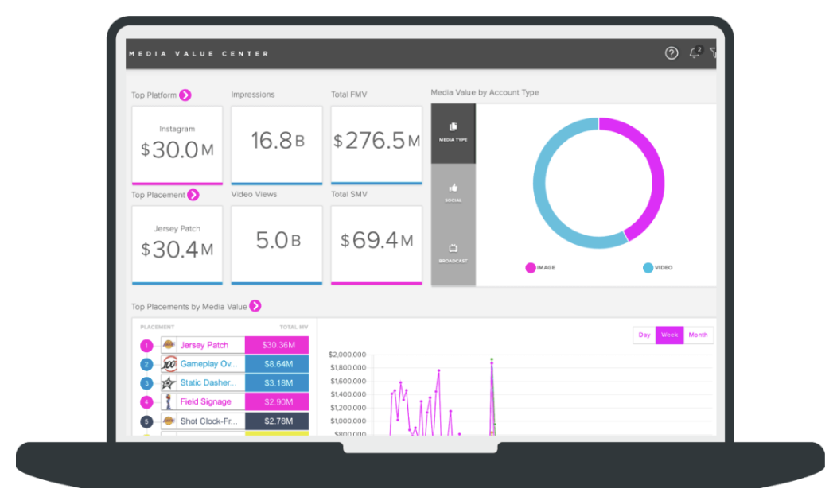Select the Week tab on the chart
837x504 pixels.
pyautogui.click(x=670, y=335)
